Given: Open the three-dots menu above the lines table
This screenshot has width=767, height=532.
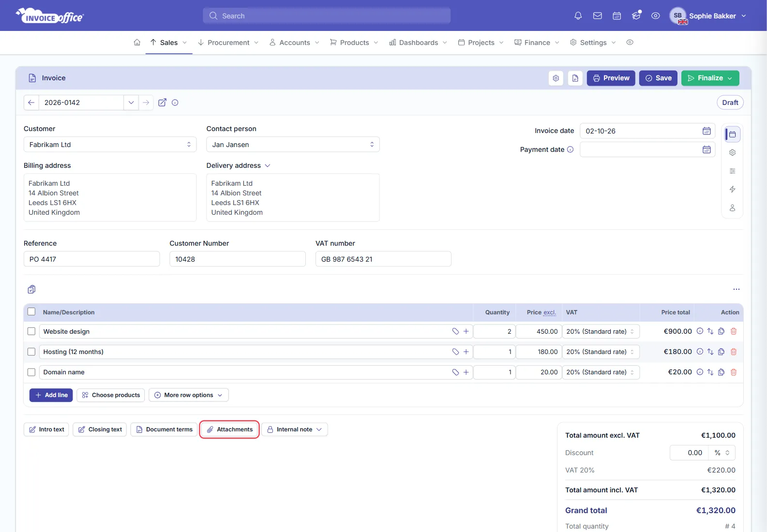Looking at the screenshot, I should coord(736,289).
